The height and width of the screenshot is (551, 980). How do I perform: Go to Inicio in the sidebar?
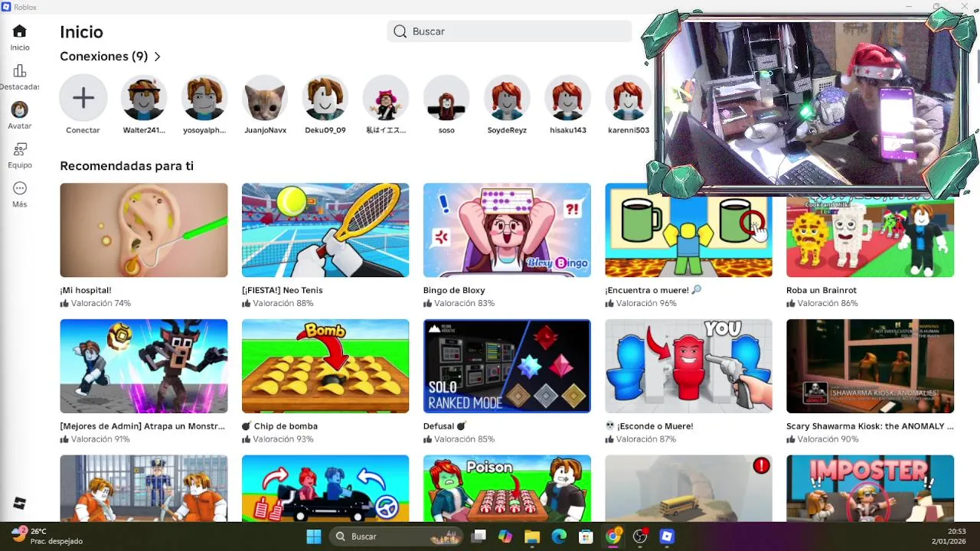click(x=20, y=37)
